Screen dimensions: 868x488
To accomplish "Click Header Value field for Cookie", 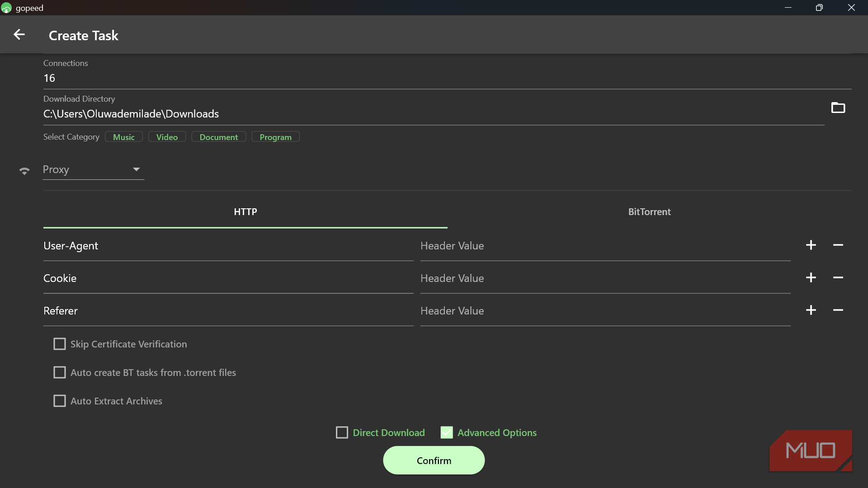I will pyautogui.click(x=605, y=278).
